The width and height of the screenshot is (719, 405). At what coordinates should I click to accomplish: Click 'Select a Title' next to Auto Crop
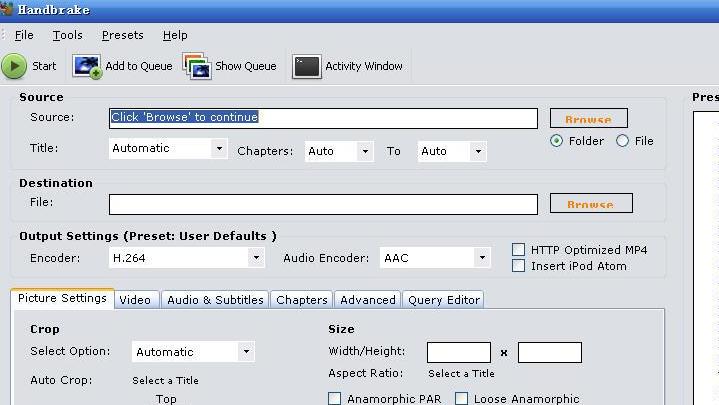click(166, 381)
